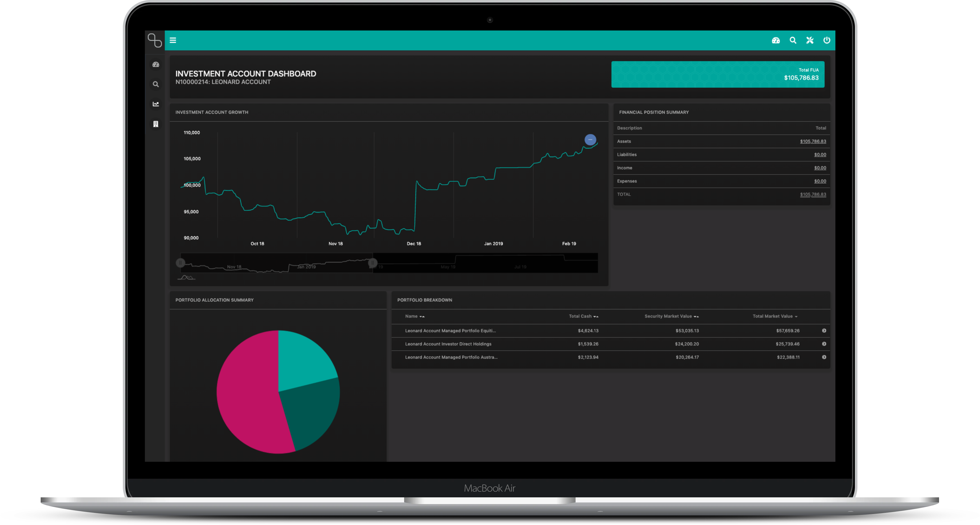The width and height of the screenshot is (980, 525).
Task: Select the sidebar dashboard gauge icon
Action: [156, 65]
